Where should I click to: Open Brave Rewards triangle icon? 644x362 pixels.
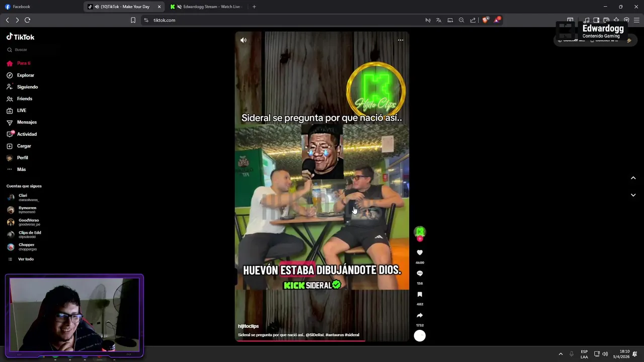click(497, 20)
